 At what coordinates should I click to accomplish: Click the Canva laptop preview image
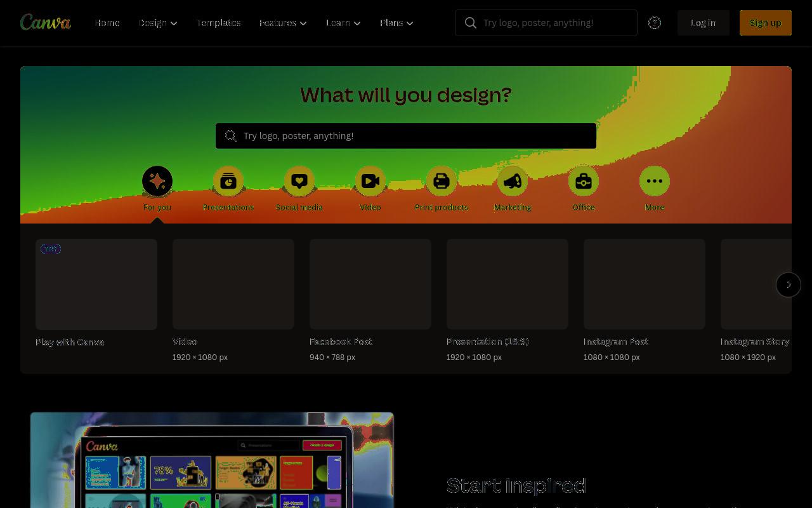point(212,460)
